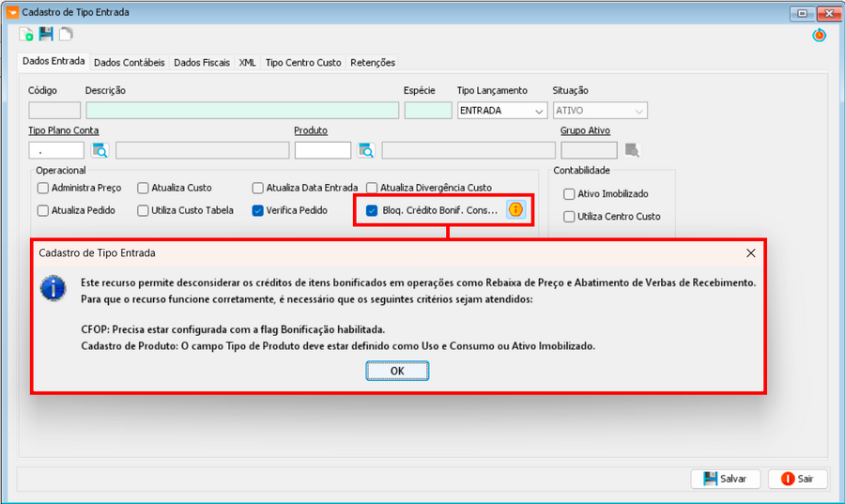The width and height of the screenshot is (845, 504).
Task: Tick the Ativo Imobilizado checkbox
Action: click(569, 194)
